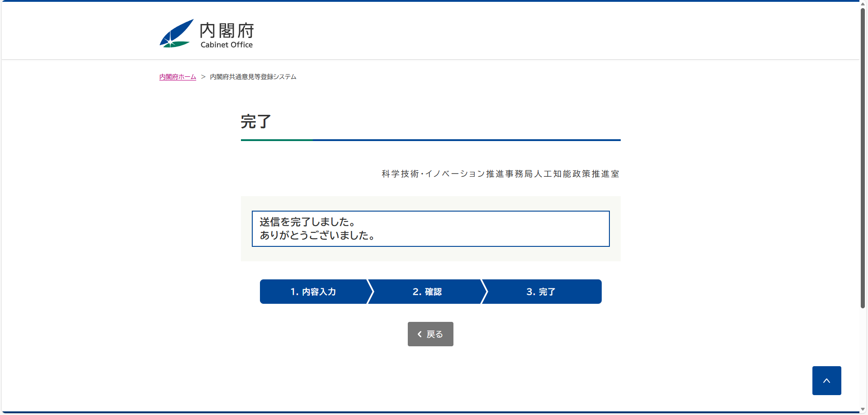Click the ありがとうございました message line
Image resolution: width=868 pixels, height=415 pixels.
click(317, 236)
